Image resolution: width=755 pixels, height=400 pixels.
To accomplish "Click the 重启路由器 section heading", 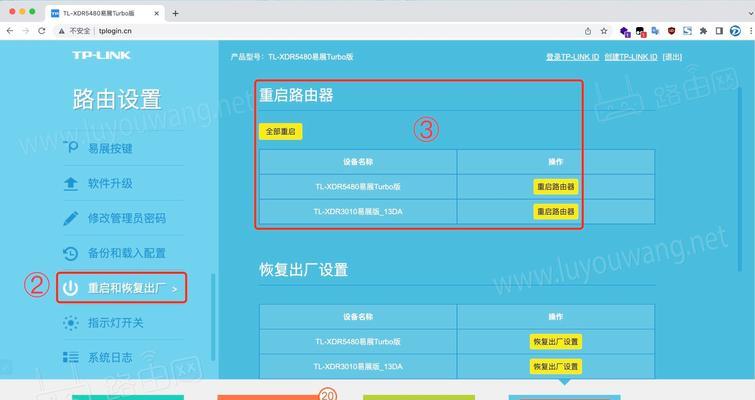I will point(296,95).
